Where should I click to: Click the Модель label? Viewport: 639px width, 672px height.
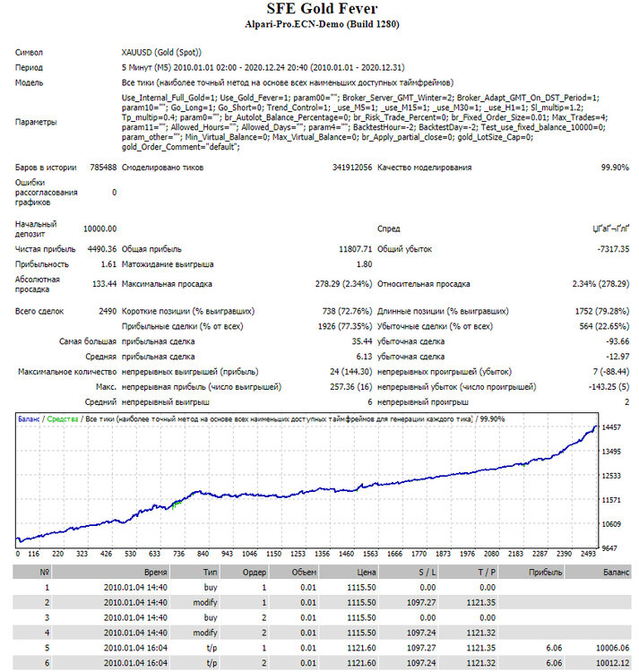30,82
